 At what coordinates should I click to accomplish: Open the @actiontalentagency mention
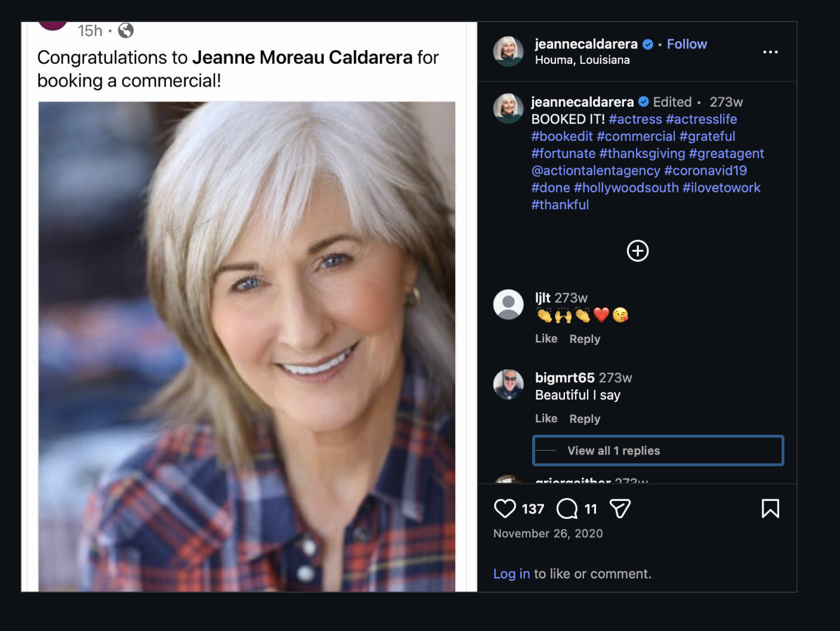point(595,171)
